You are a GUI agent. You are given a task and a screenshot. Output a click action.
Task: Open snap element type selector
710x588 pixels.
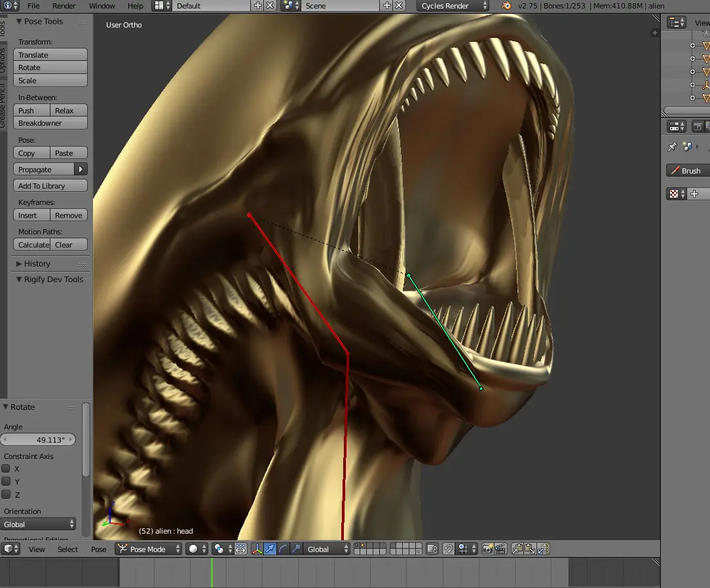(467, 549)
